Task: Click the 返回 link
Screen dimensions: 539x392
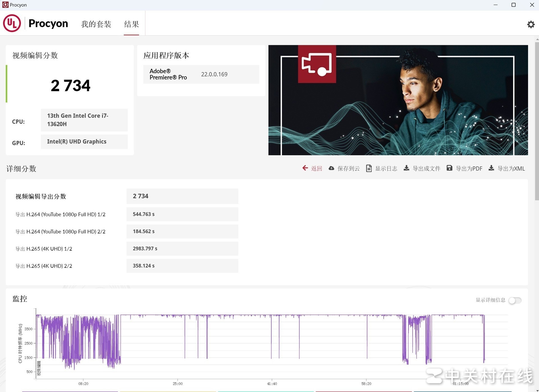Action: click(316, 169)
